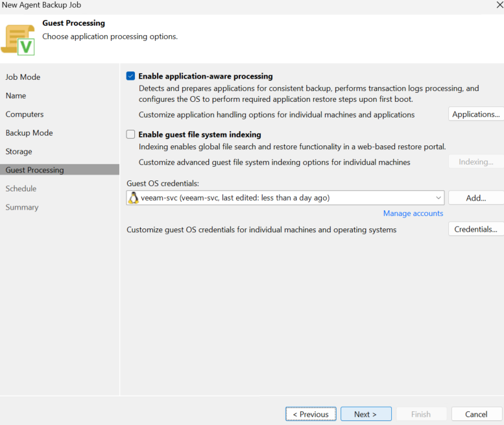Click the Credentials... button
Viewport: 504px width, 425px height.
click(x=476, y=229)
